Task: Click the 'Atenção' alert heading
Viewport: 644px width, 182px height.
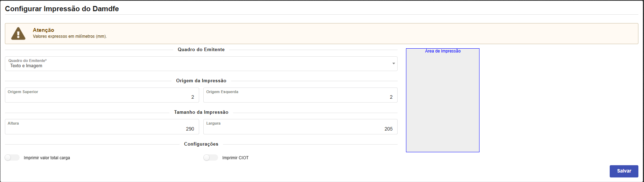Action: (x=43, y=30)
